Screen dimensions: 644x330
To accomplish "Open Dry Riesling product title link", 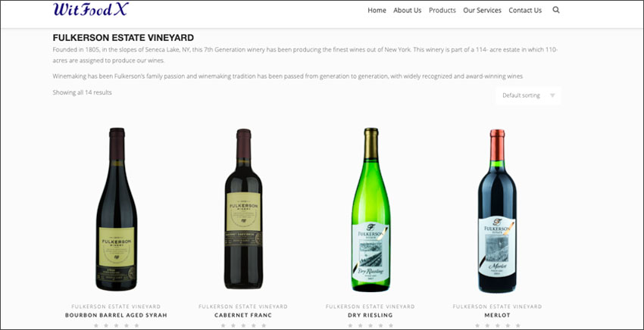I will [370, 315].
